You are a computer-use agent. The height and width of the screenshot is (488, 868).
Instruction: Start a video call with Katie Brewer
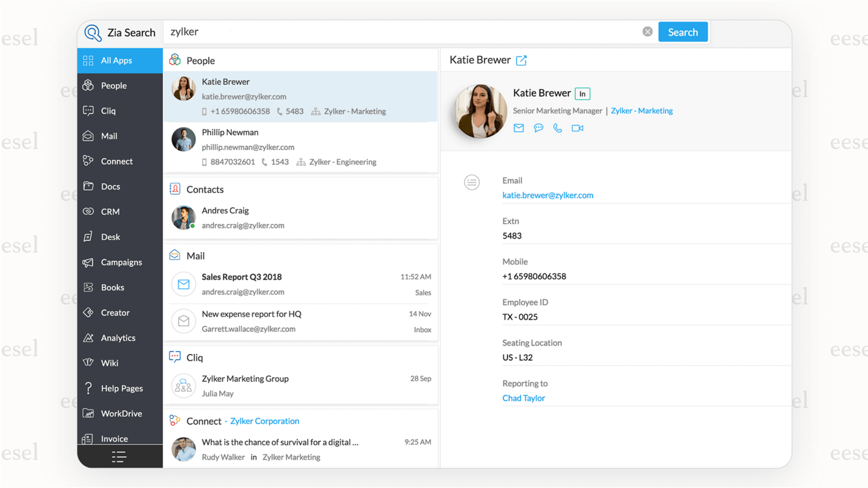577,128
